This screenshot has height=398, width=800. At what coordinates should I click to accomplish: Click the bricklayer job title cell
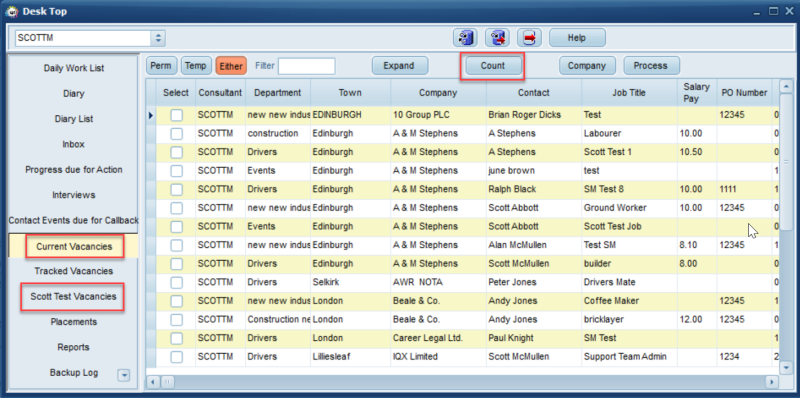[x=629, y=319]
